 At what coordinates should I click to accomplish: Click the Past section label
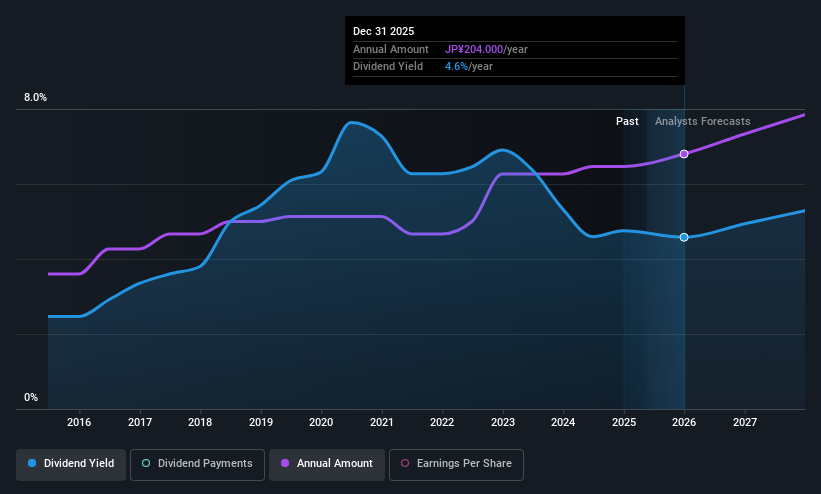tap(627, 121)
